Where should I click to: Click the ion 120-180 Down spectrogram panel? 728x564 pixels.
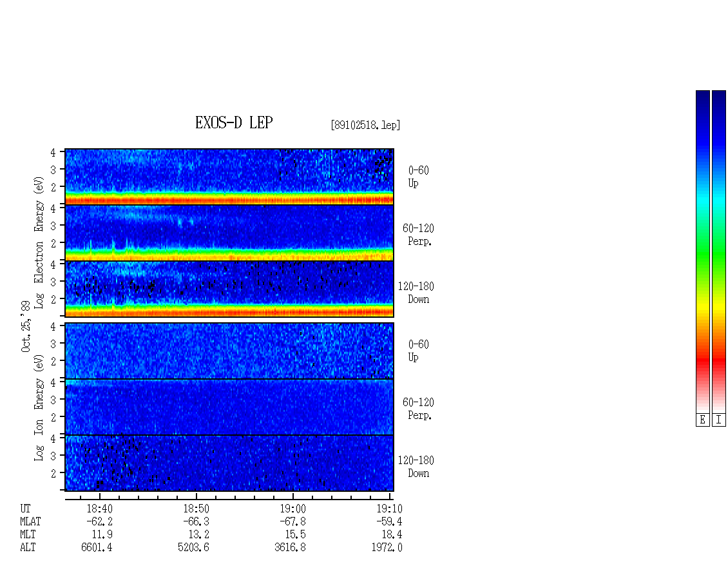[229, 463]
